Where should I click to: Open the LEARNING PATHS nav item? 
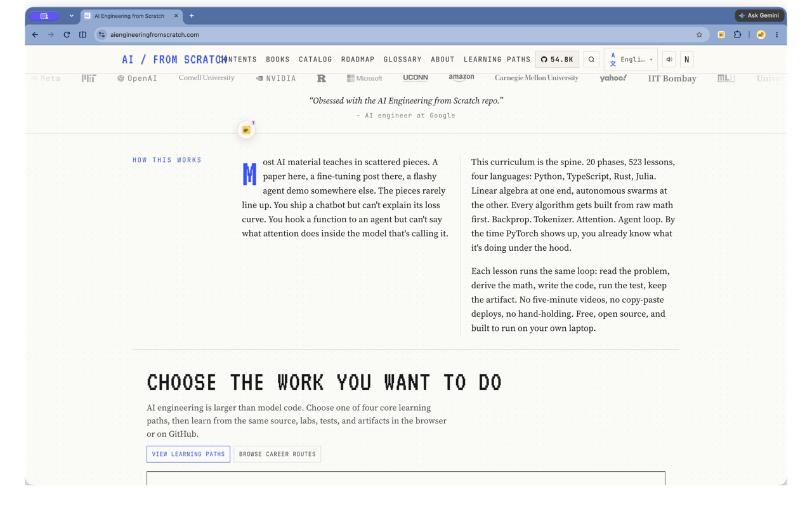click(x=497, y=60)
